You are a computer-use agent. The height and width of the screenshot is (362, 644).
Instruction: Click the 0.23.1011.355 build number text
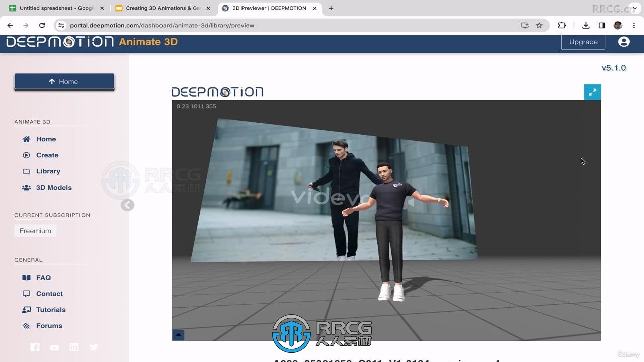point(196,106)
